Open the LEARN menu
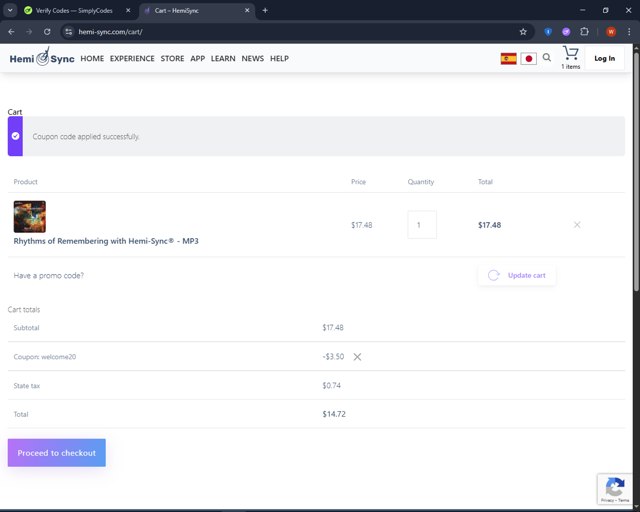This screenshot has width=640, height=512. (223, 58)
